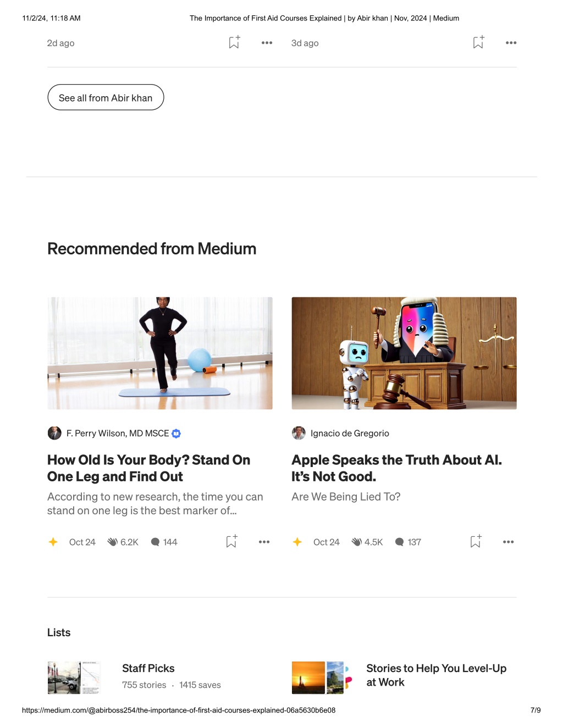563x728 pixels.
Task: Open 'Apple Speaks the Truth About AI' headline
Action: (396, 468)
